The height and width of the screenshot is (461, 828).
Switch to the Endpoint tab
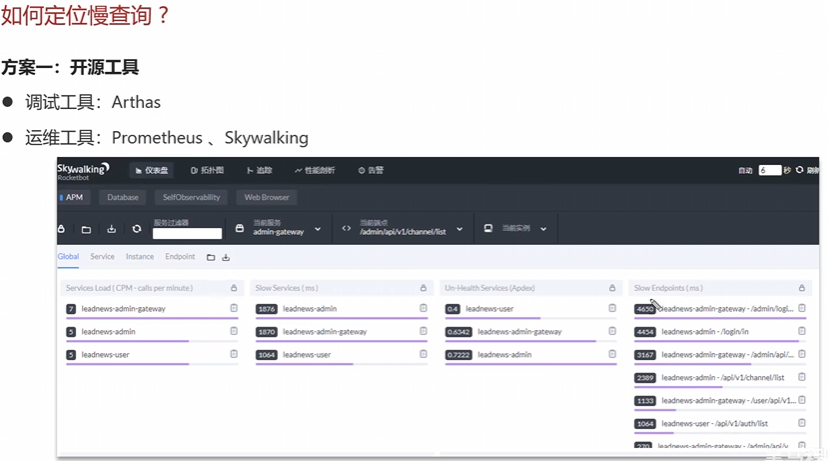click(x=180, y=257)
